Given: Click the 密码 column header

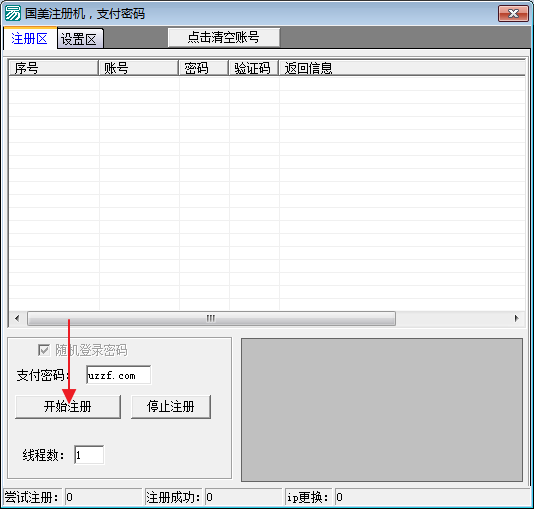Looking at the screenshot, I should 204,68.
